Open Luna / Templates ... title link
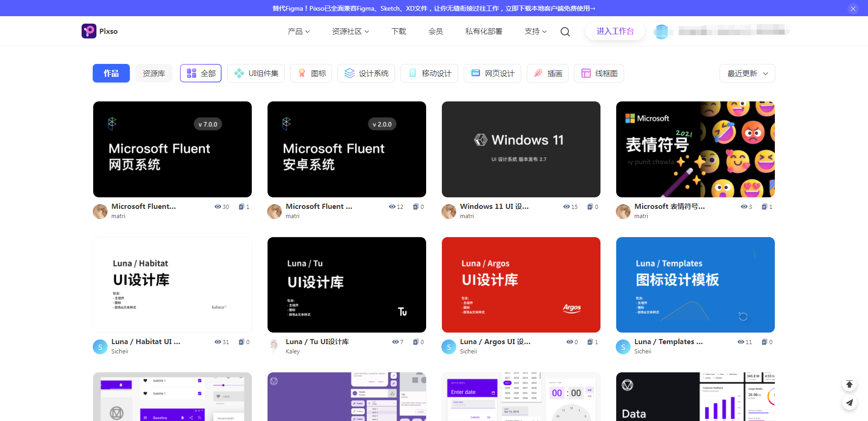The width and height of the screenshot is (868, 421). coord(669,341)
